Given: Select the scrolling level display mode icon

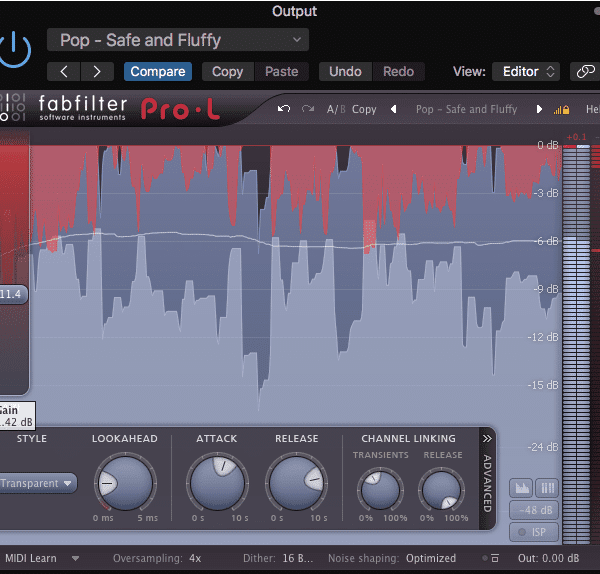Looking at the screenshot, I should 521,488.
